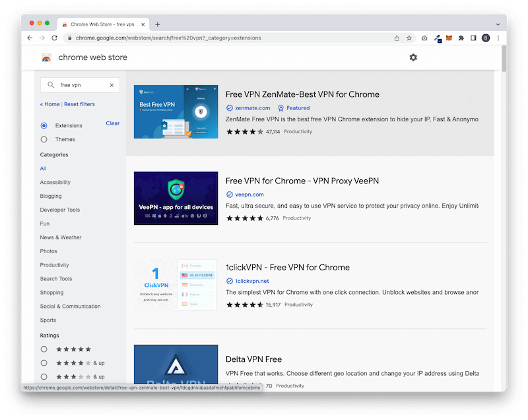Open the MetaMask fox extension
The height and width of the screenshot is (420, 528).
point(449,38)
